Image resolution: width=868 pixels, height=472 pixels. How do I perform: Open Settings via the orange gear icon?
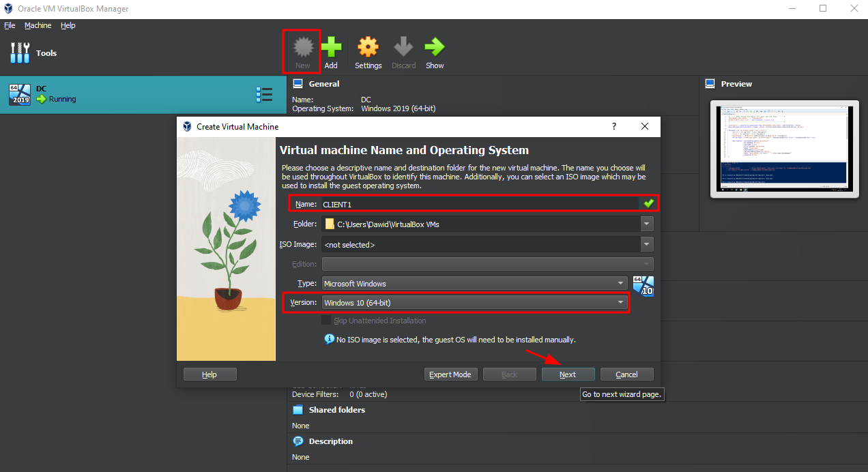coord(368,48)
